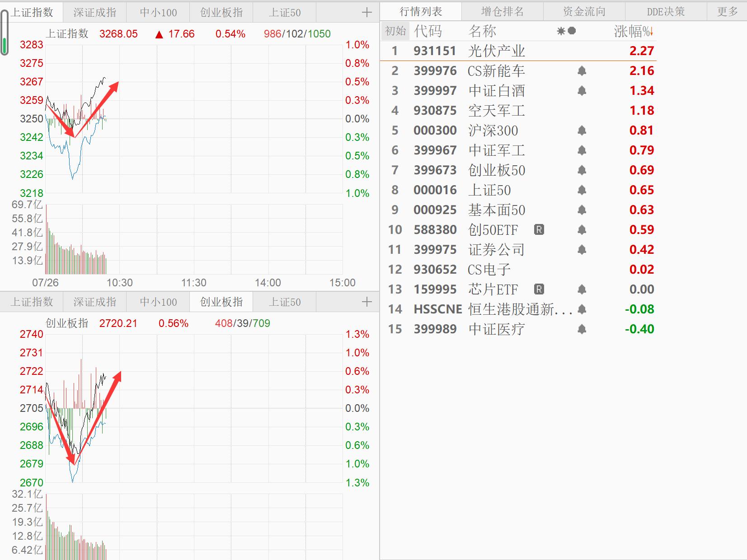Click the alert bell for 创50ETF
Screen dimensions: 747x560
click(582, 230)
